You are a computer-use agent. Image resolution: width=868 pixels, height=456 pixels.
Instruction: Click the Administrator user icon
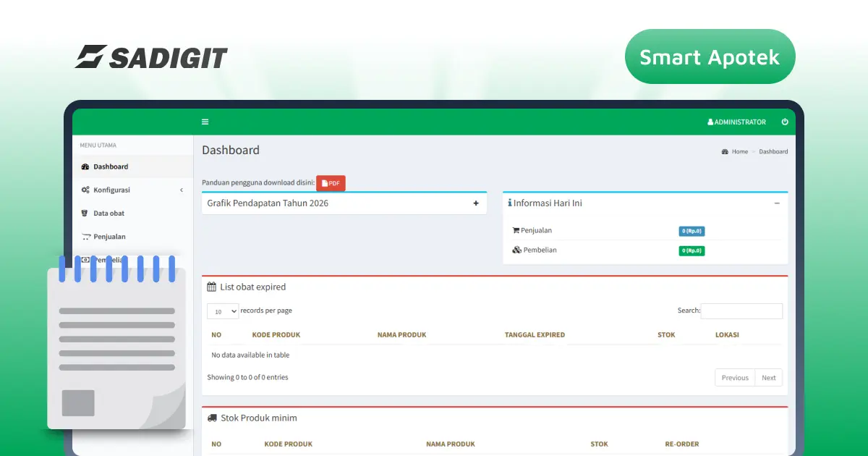(709, 122)
